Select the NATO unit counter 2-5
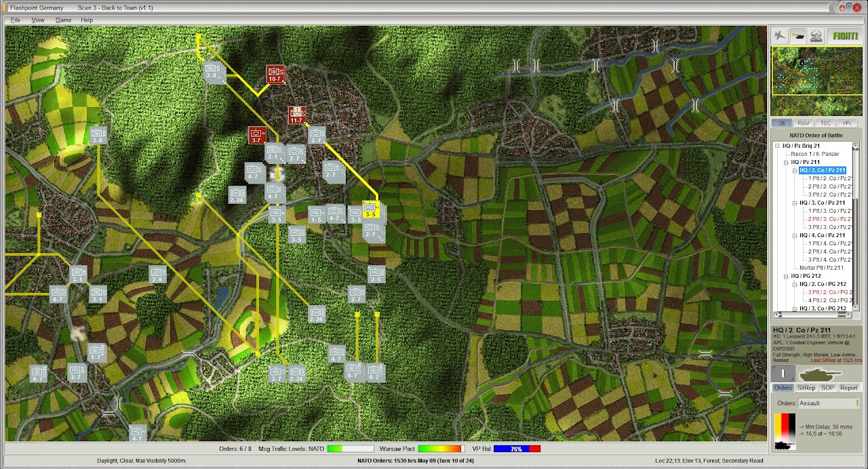The width and height of the screenshot is (868, 469). point(376,274)
